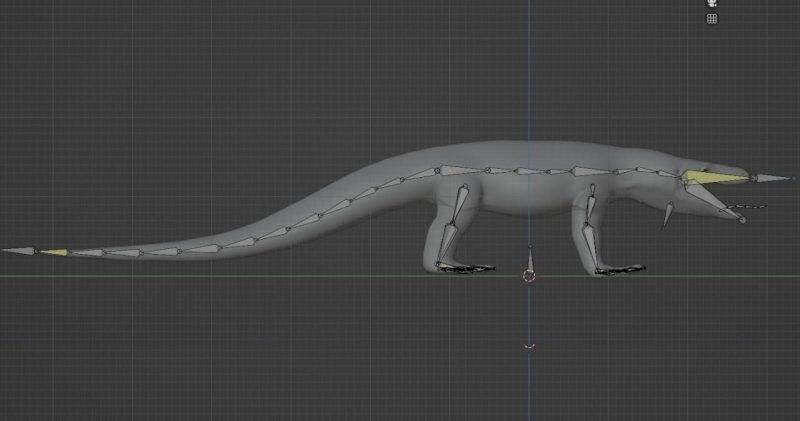The height and width of the screenshot is (421, 800).
Task: Select the bone extending past the snout
Action: click(770, 179)
